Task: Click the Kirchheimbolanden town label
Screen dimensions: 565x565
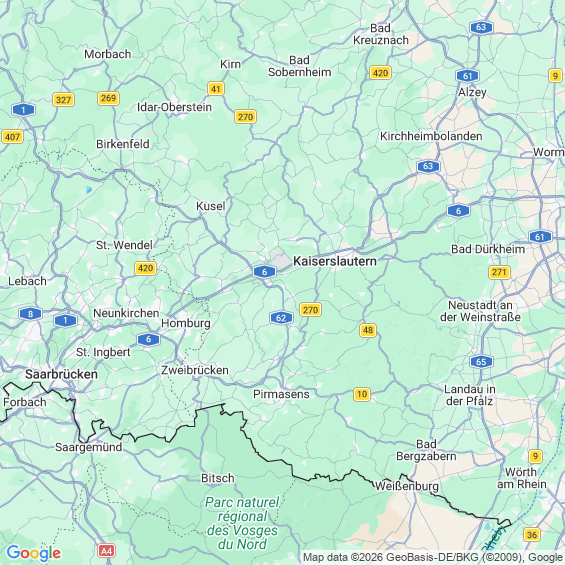Action: (x=431, y=136)
